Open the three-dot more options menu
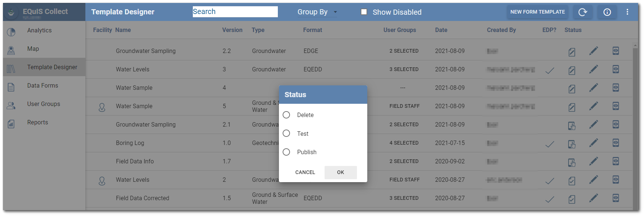 point(627,12)
